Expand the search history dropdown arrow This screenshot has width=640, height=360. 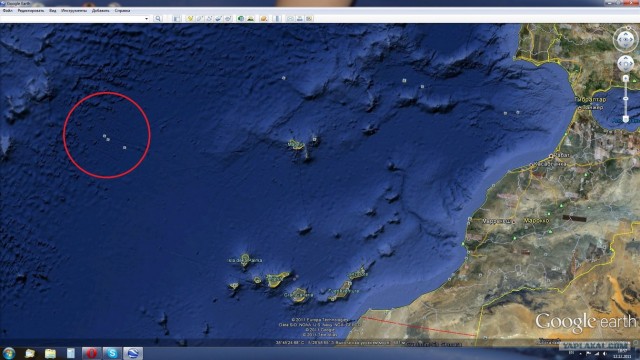[x=147, y=18]
